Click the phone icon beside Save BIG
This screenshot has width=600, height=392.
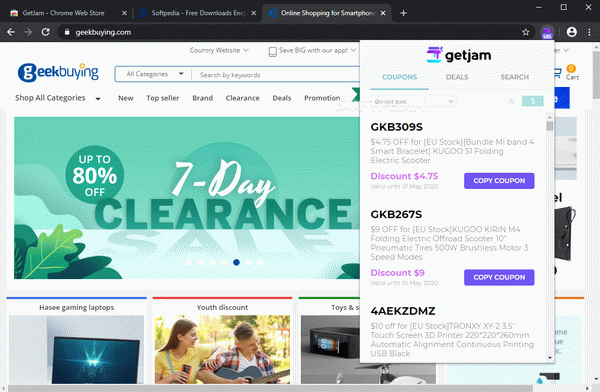pos(272,51)
